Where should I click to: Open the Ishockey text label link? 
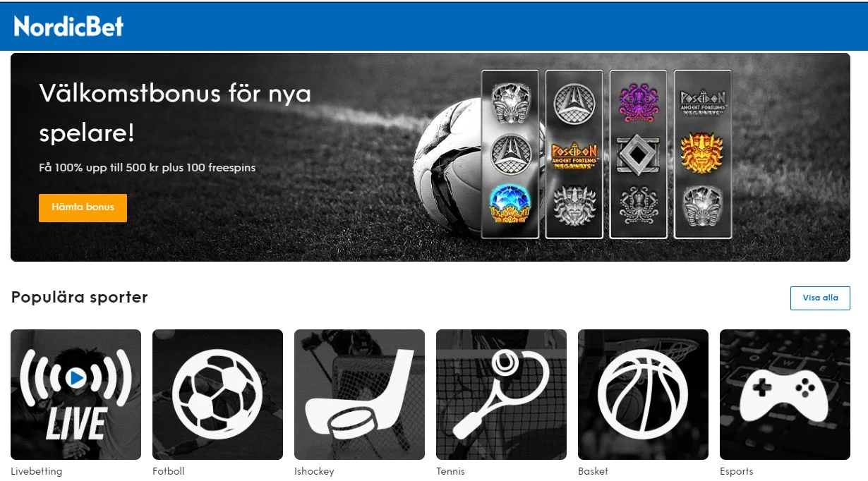click(x=314, y=471)
